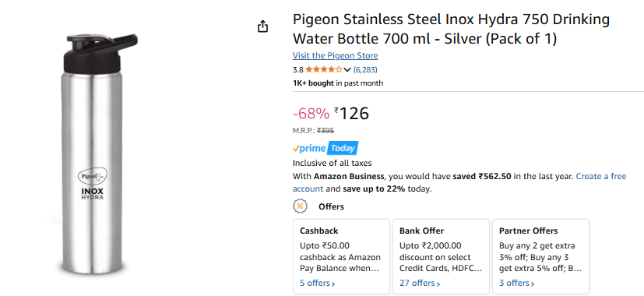Click the arrow next to 3 offers
This screenshot has width=644, height=296.
point(533,284)
